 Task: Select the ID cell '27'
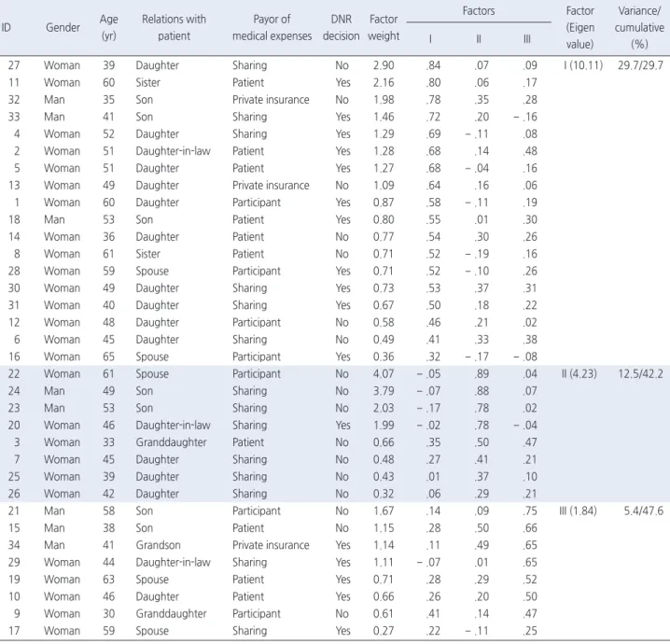[x=14, y=65]
